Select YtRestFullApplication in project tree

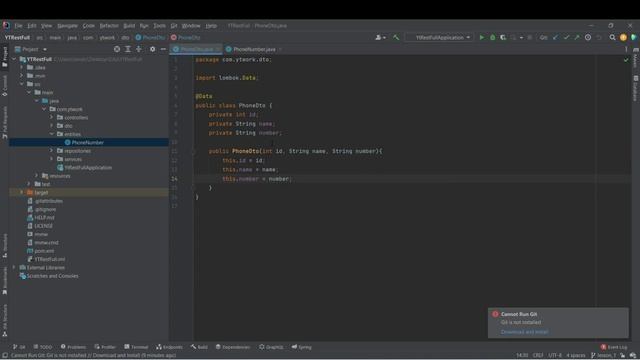pyautogui.click(x=89, y=167)
